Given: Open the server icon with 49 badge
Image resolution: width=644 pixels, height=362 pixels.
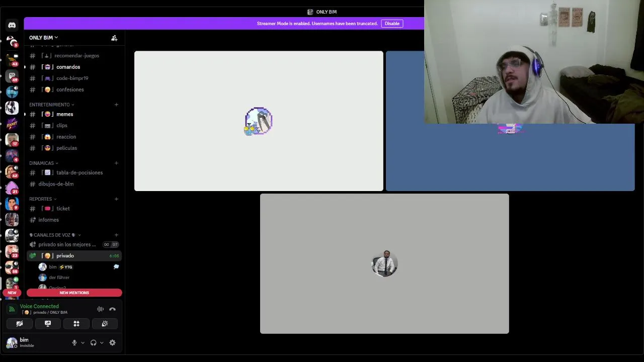Looking at the screenshot, I should point(12,75).
